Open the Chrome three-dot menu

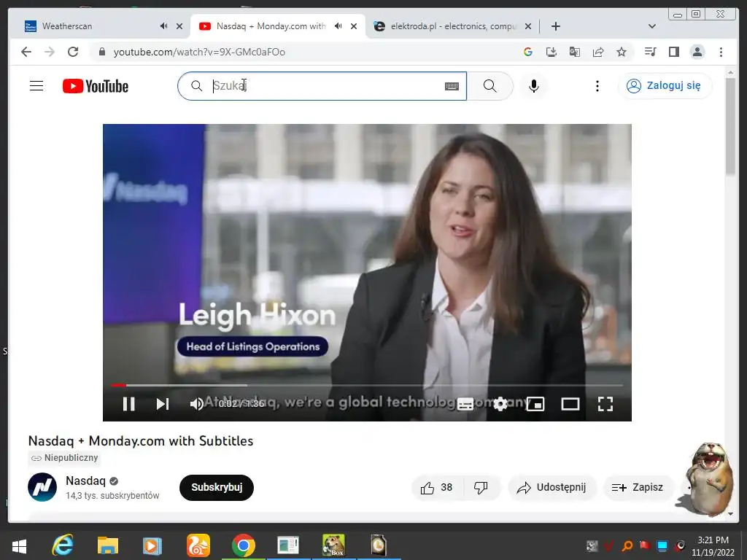721,52
